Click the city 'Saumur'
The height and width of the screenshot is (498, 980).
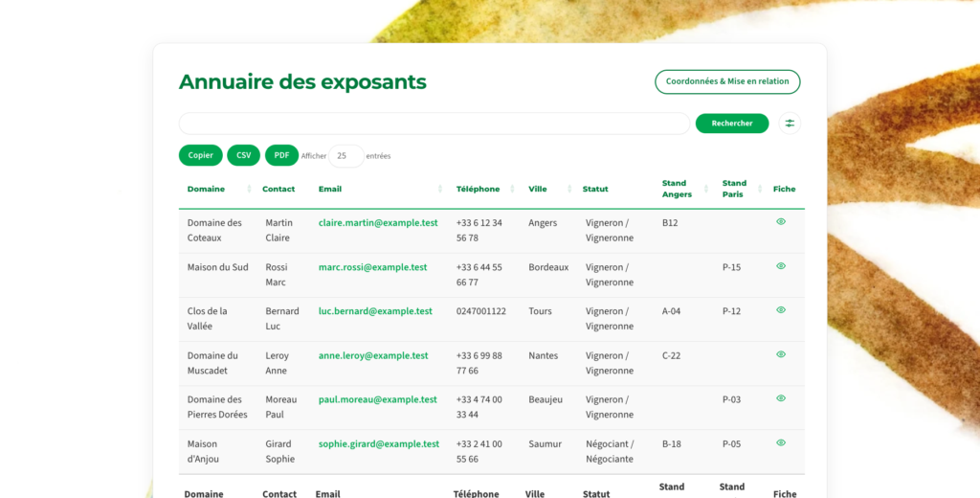[x=545, y=443]
